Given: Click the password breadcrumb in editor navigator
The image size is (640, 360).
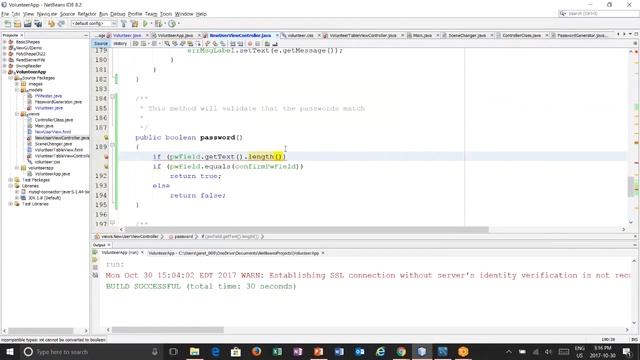Looking at the screenshot, I should coord(183,237).
